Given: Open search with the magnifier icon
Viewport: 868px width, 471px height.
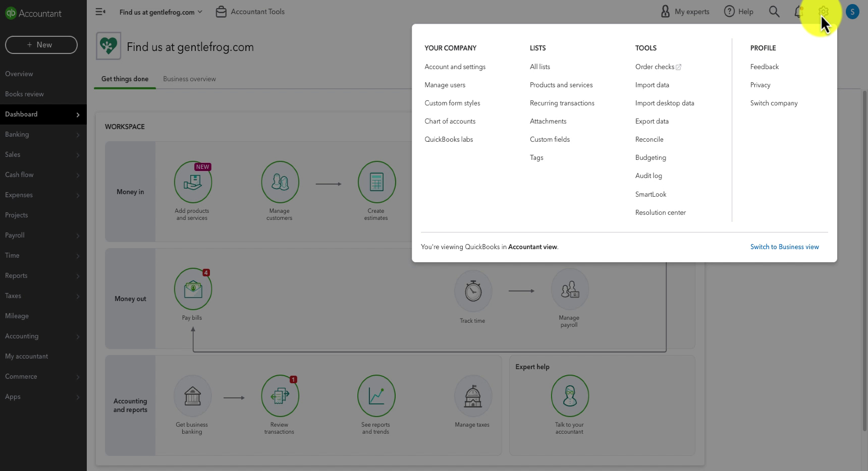Looking at the screenshot, I should click(774, 12).
